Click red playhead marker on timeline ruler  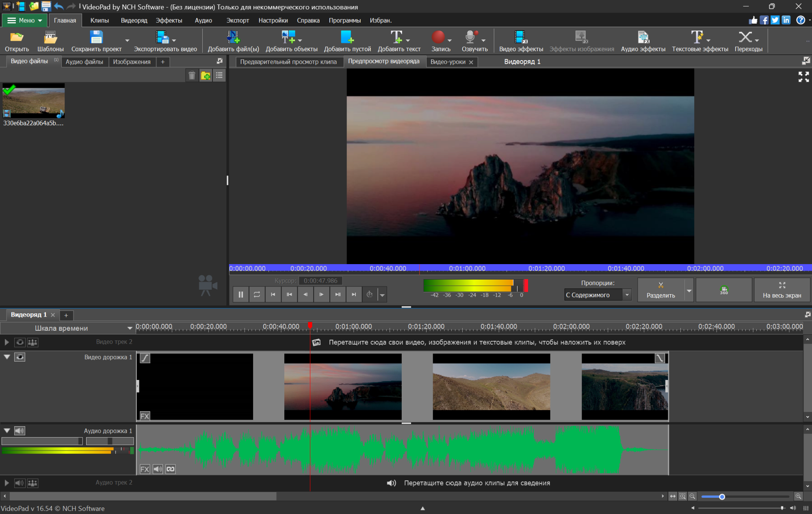[x=310, y=325]
